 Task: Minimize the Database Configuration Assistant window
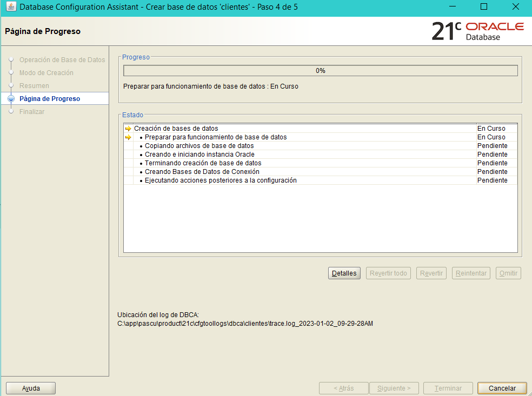pyautogui.click(x=453, y=6)
